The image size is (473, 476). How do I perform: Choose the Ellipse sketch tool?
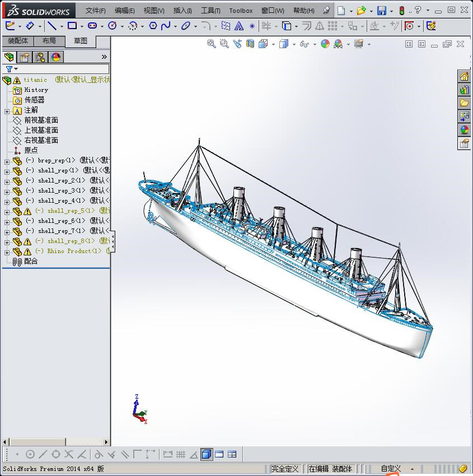pos(186,26)
